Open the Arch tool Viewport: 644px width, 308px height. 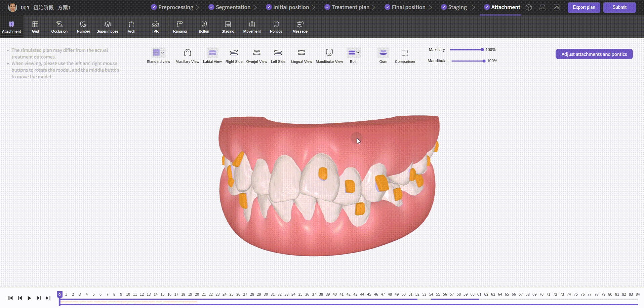tap(131, 27)
